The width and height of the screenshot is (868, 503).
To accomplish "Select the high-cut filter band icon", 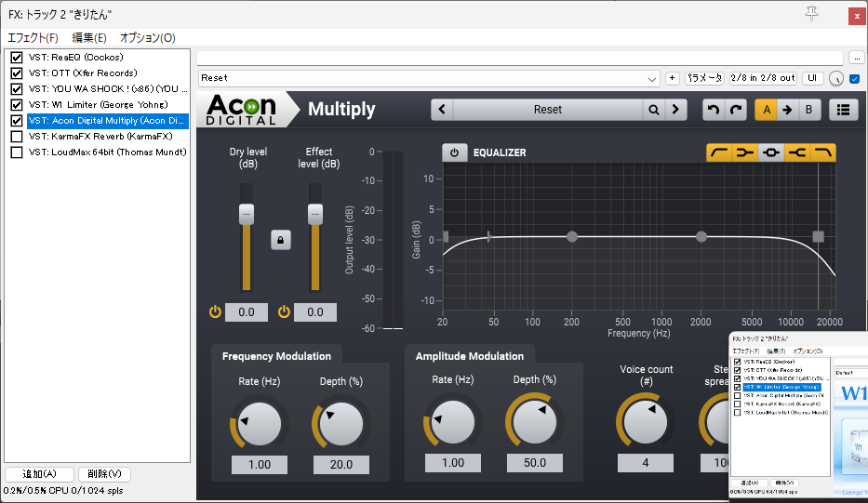I will click(x=823, y=152).
